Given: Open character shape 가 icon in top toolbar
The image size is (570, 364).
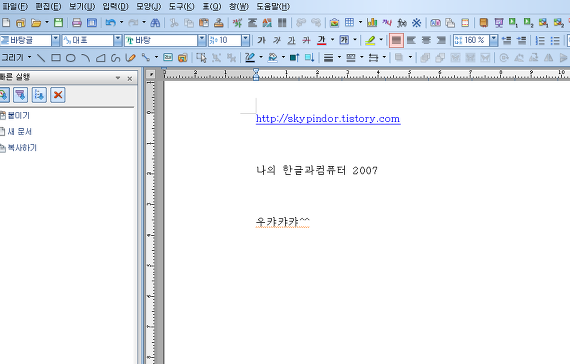Looking at the screenshot, I should click(237, 23).
